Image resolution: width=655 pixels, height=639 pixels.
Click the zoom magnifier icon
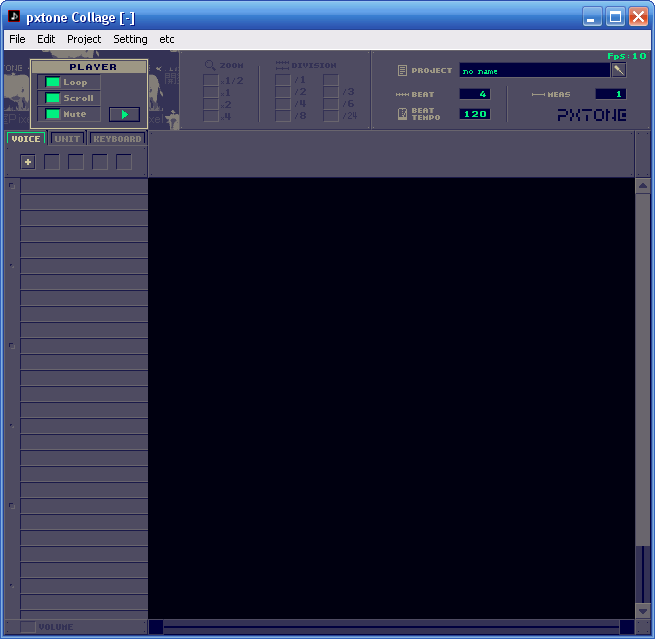[210, 65]
